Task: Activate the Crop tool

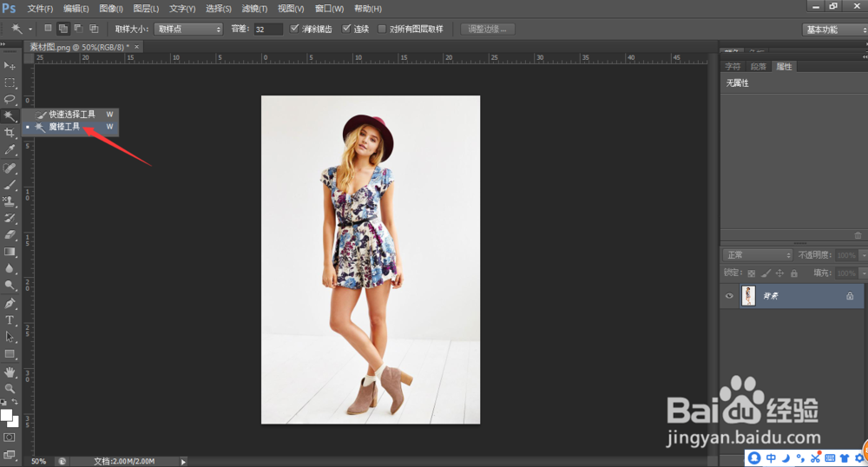Action: click(x=10, y=133)
